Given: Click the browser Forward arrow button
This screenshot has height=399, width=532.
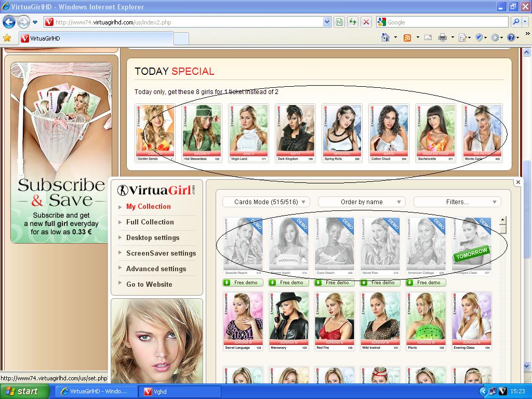Looking at the screenshot, I should pyautogui.click(x=23, y=22).
